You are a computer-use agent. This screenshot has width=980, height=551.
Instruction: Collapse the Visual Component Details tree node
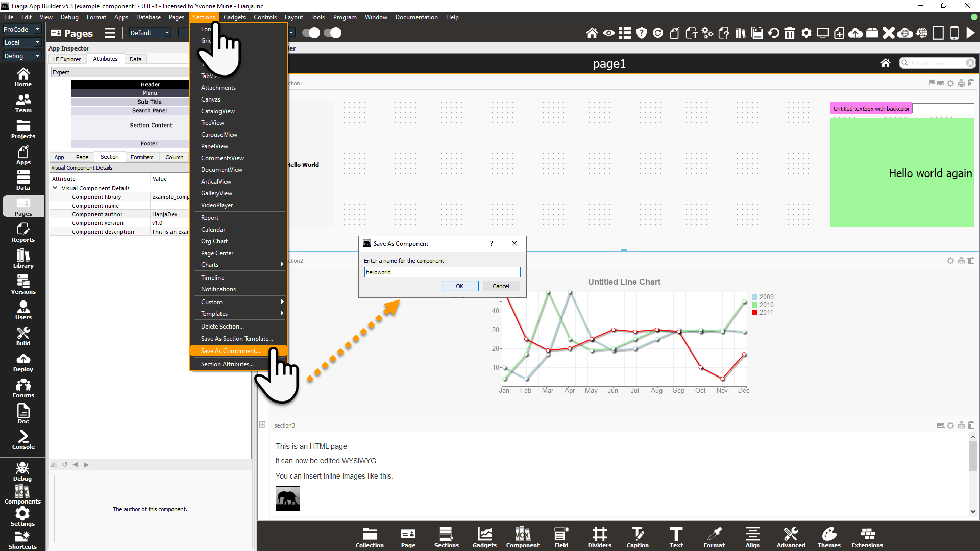pos(55,188)
